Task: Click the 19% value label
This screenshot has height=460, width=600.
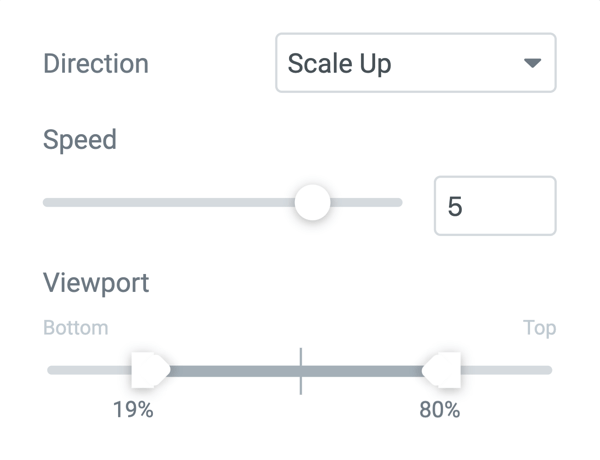Action: [132, 409]
